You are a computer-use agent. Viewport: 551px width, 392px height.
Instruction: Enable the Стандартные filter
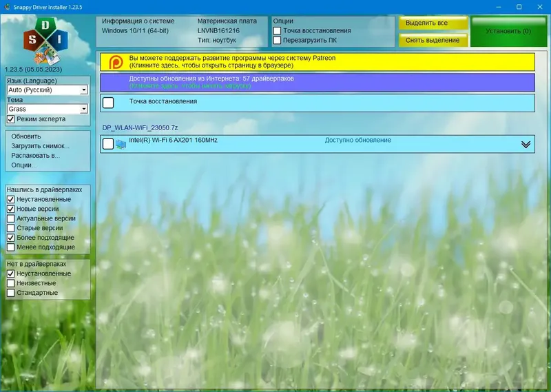[x=11, y=293]
